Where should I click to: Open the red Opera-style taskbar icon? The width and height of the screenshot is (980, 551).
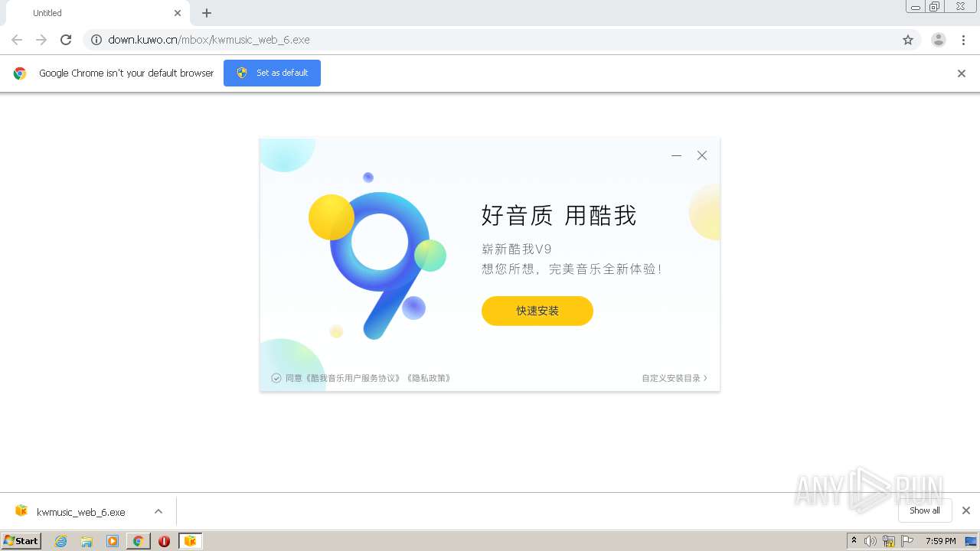click(164, 541)
